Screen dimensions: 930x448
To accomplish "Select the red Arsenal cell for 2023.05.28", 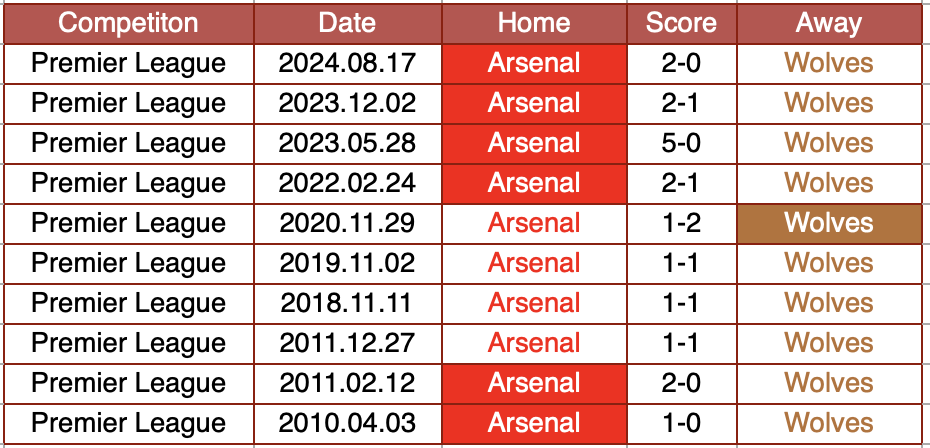I will [534, 143].
